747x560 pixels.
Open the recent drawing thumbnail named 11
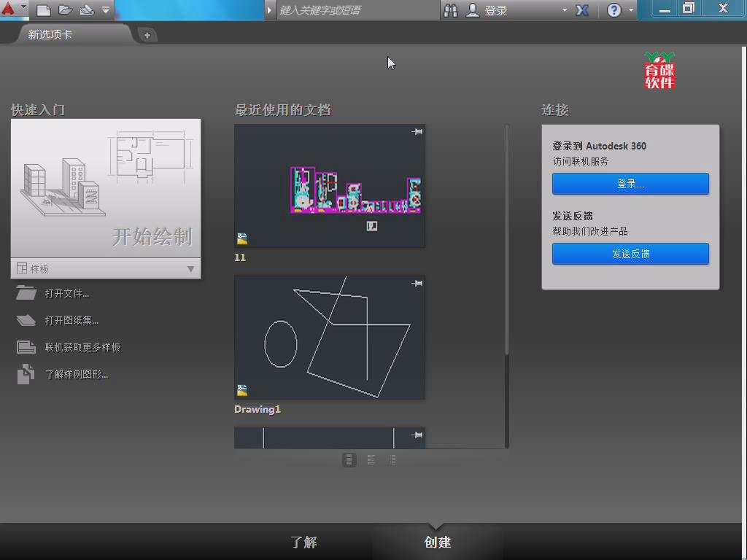(x=330, y=186)
